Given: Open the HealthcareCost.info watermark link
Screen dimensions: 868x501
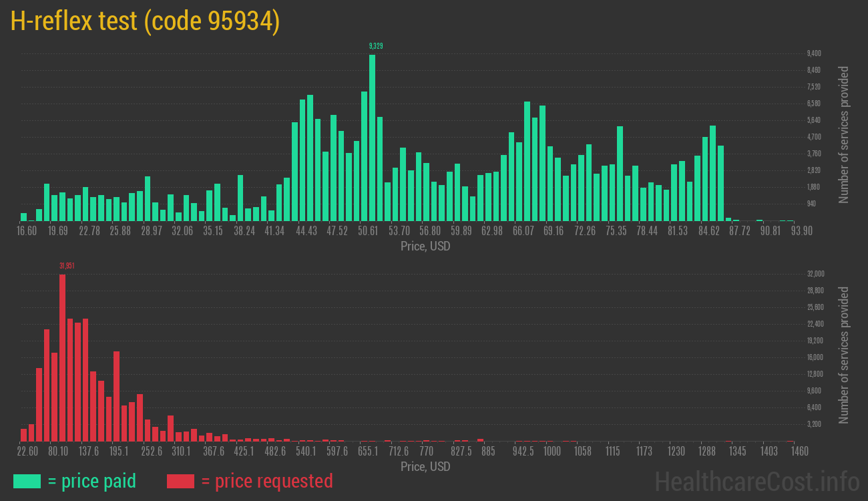Looking at the screenshot, I should [x=756, y=481].
